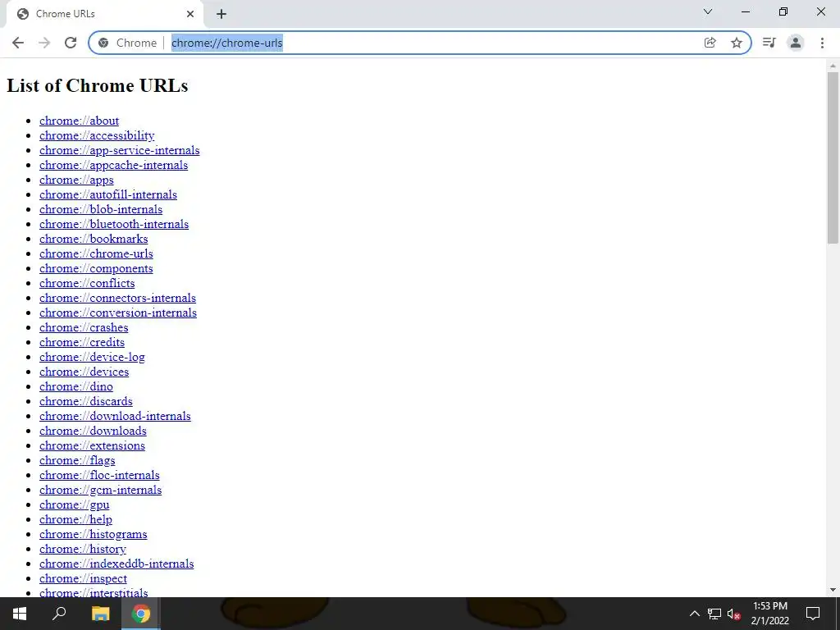Image resolution: width=840 pixels, height=630 pixels.
Task: Open the network status tray icon
Action: (714, 614)
